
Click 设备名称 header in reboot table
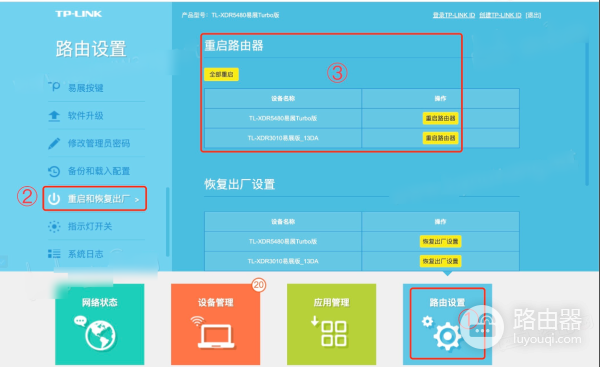283,98
